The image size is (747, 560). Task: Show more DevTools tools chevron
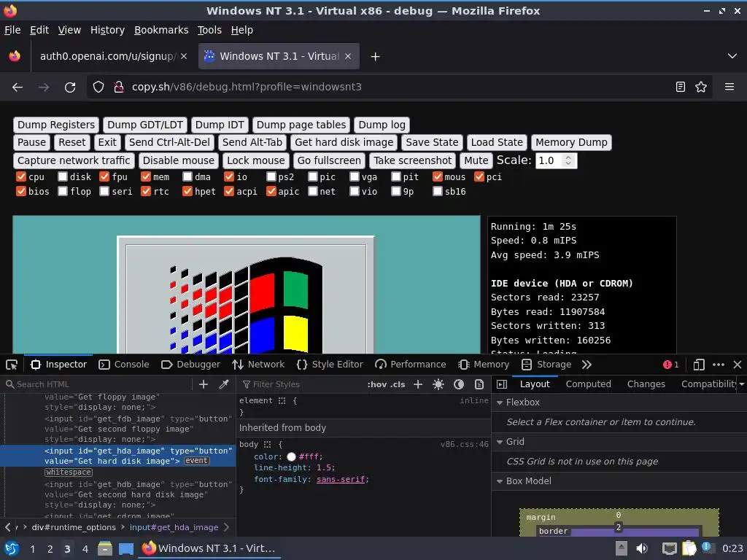[x=587, y=365]
